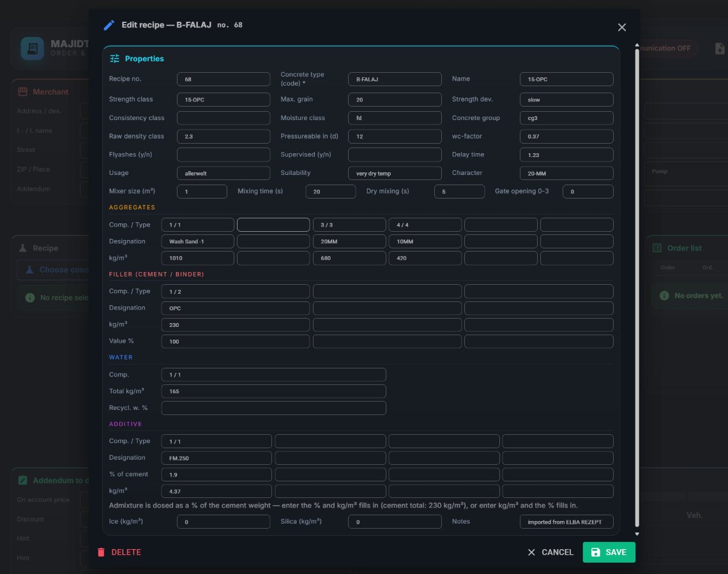
Task: Click the Strength class field
Action: coord(224,100)
